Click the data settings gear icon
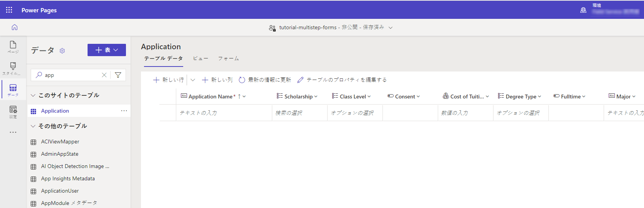644x208 pixels. pyautogui.click(x=62, y=51)
